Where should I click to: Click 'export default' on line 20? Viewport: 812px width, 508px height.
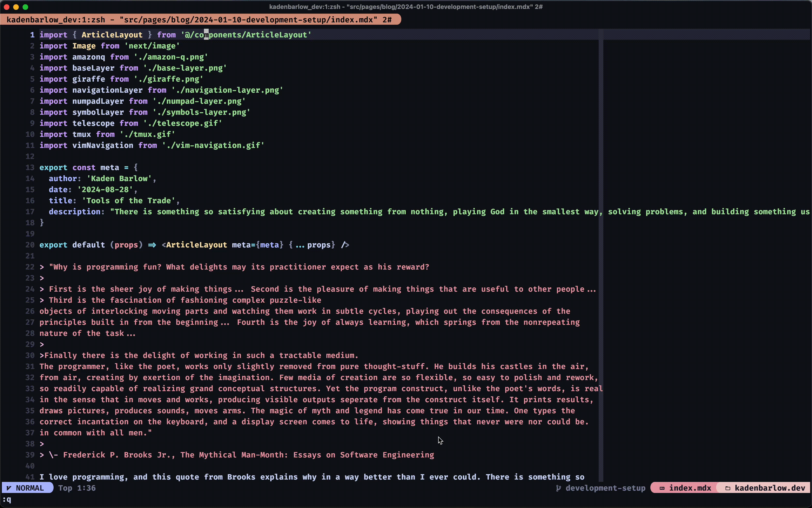(72, 245)
